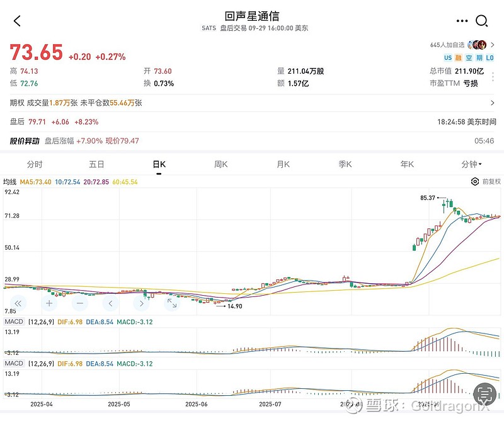
Task: Zoom in the K-line chart with plus
Action: (x=49, y=303)
